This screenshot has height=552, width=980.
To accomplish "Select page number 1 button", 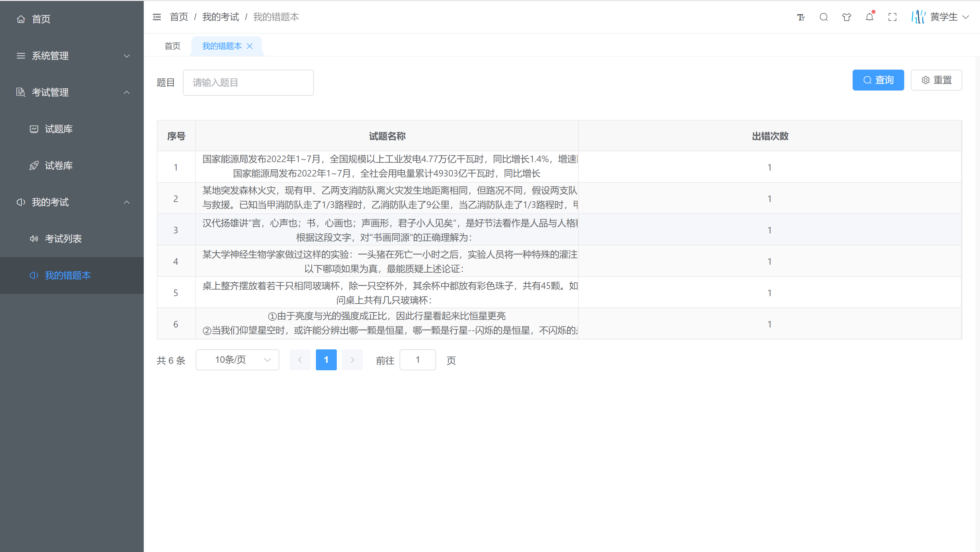I will pos(326,360).
